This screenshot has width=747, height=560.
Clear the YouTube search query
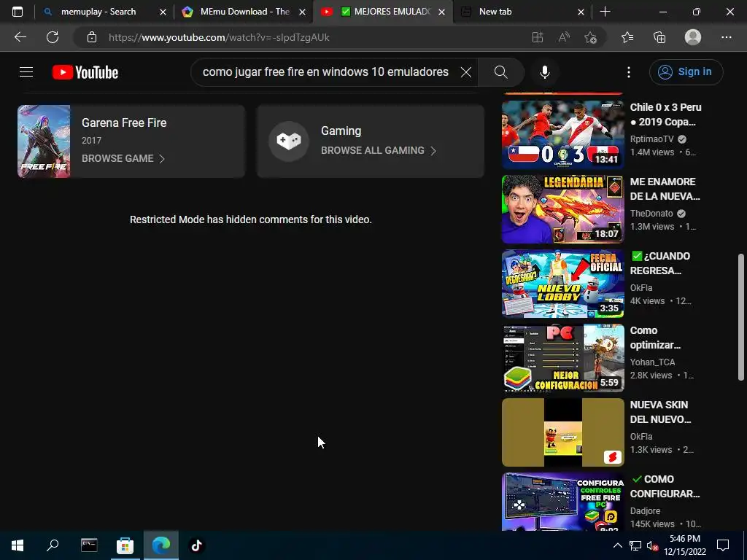466,72
